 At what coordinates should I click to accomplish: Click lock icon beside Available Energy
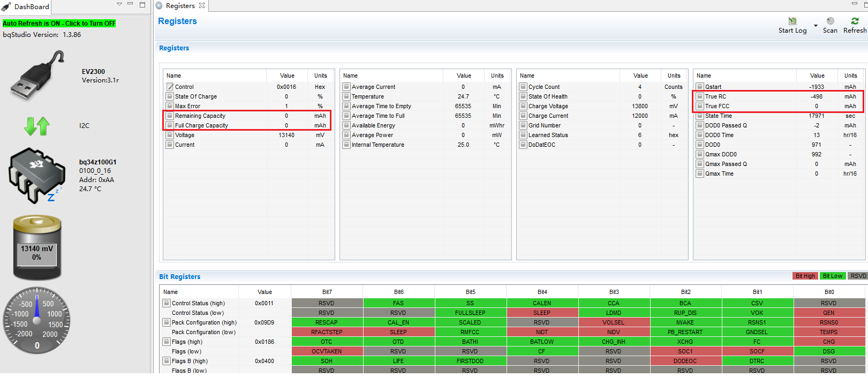(346, 125)
